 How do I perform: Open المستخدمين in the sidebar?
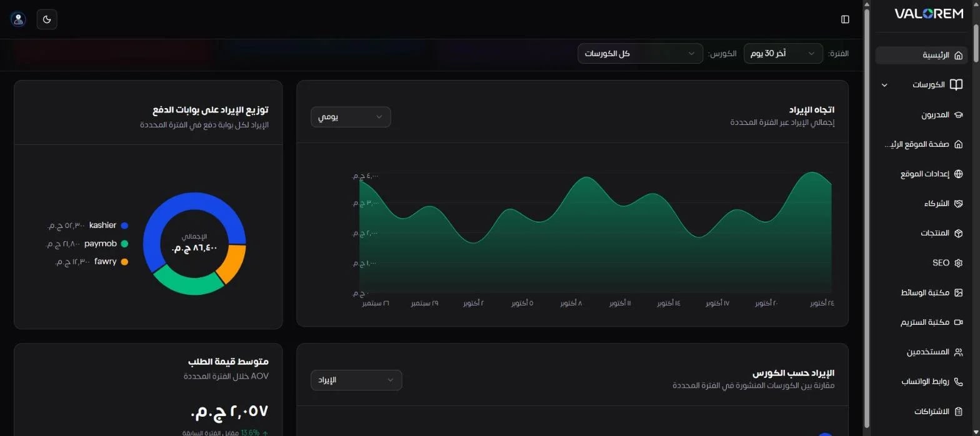921,352
